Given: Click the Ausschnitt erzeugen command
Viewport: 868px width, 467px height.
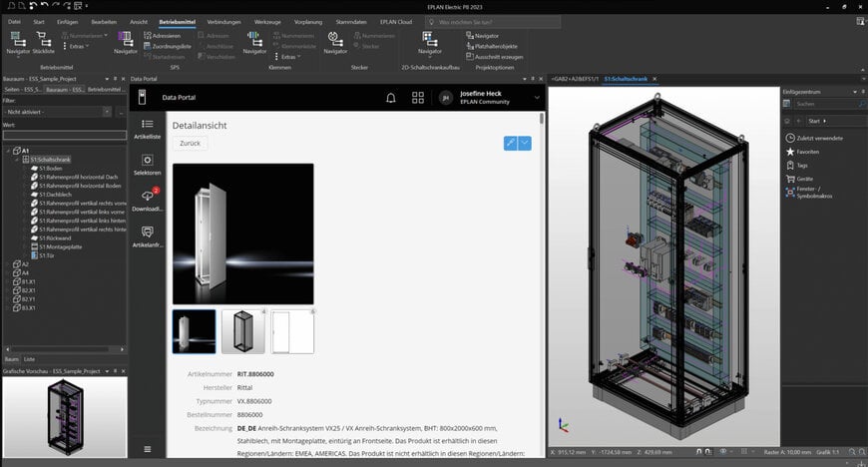Looking at the screenshot, I should [495, 57].
